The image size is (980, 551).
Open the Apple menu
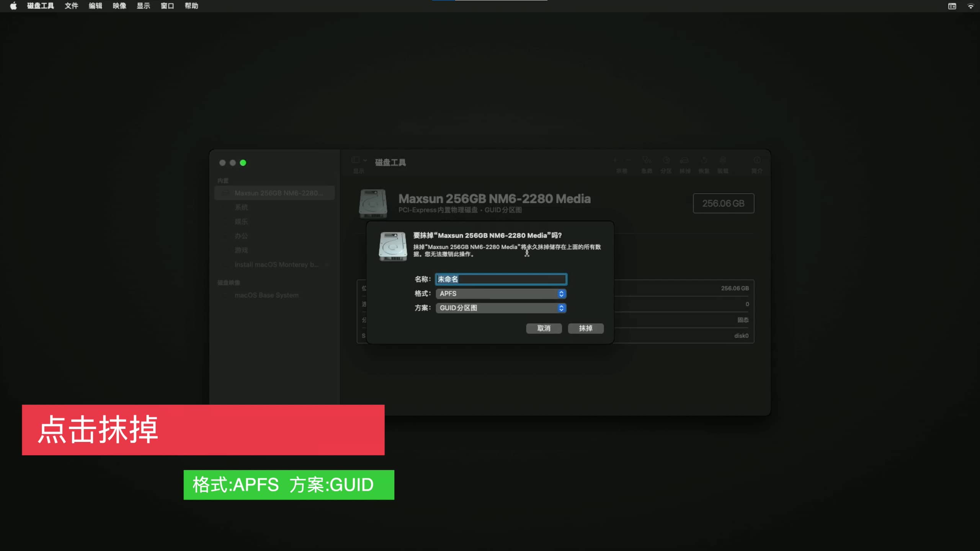[13, 6]
